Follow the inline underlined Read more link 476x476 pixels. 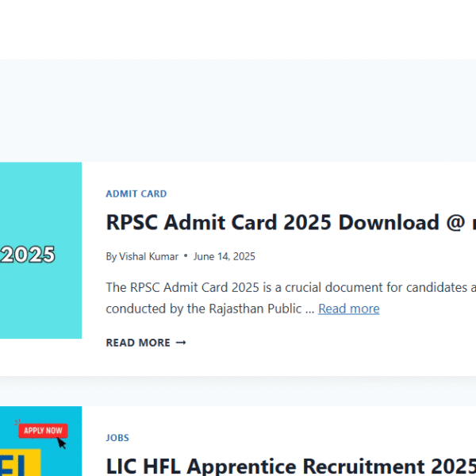(x=349, y=309)
